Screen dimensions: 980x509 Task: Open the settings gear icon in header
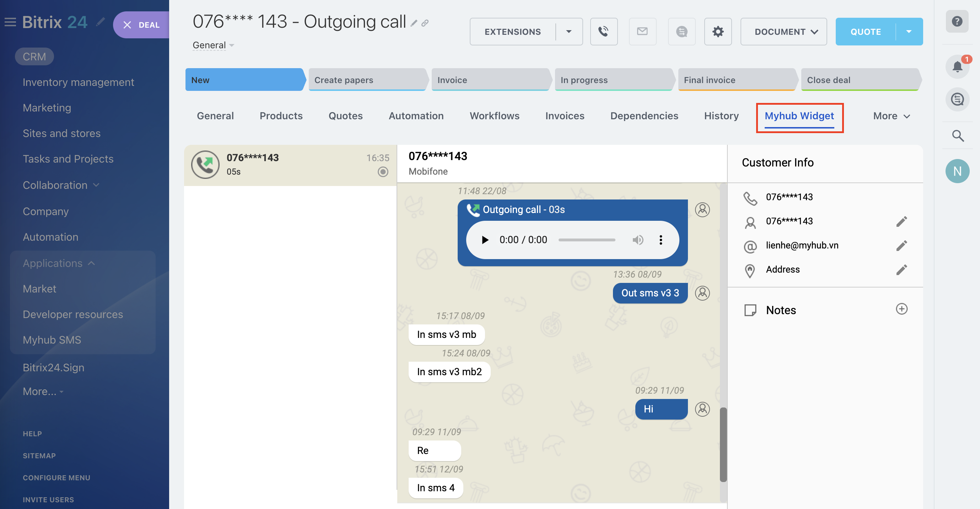click(717, 32)
